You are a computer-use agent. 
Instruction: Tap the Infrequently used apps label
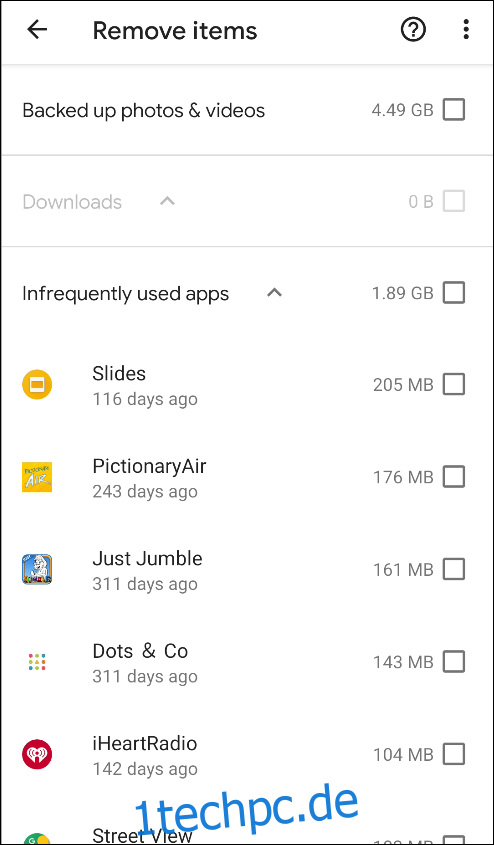[126, 294]
